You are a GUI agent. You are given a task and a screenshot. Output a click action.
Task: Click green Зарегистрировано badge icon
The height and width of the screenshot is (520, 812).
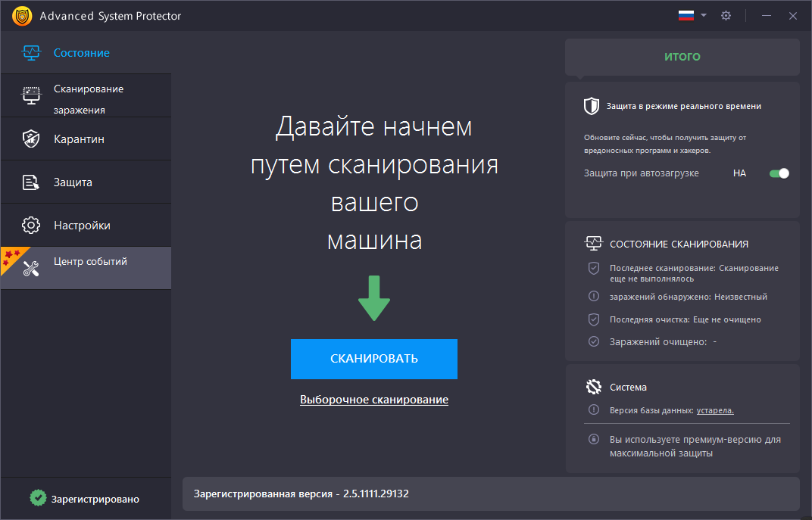[38, 498]
